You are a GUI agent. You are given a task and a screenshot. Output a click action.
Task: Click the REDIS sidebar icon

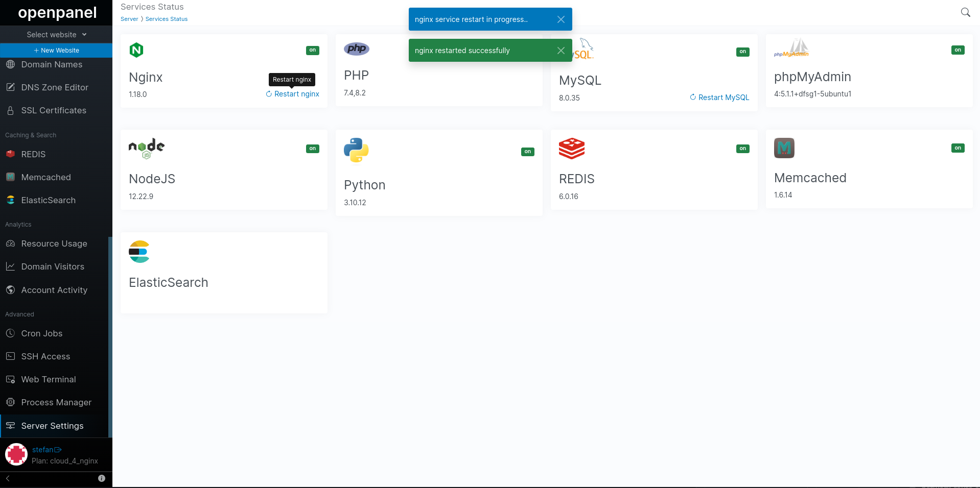coord(10,154)
